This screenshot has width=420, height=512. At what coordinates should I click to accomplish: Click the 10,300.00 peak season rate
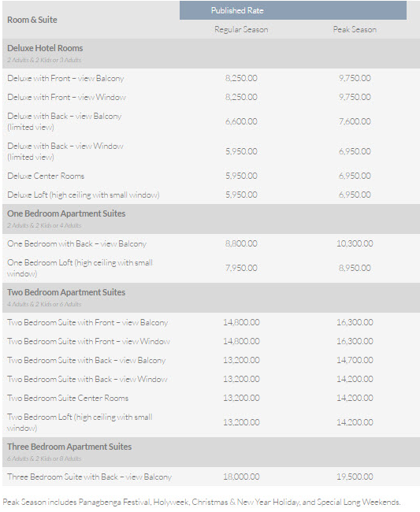[355, 243]
